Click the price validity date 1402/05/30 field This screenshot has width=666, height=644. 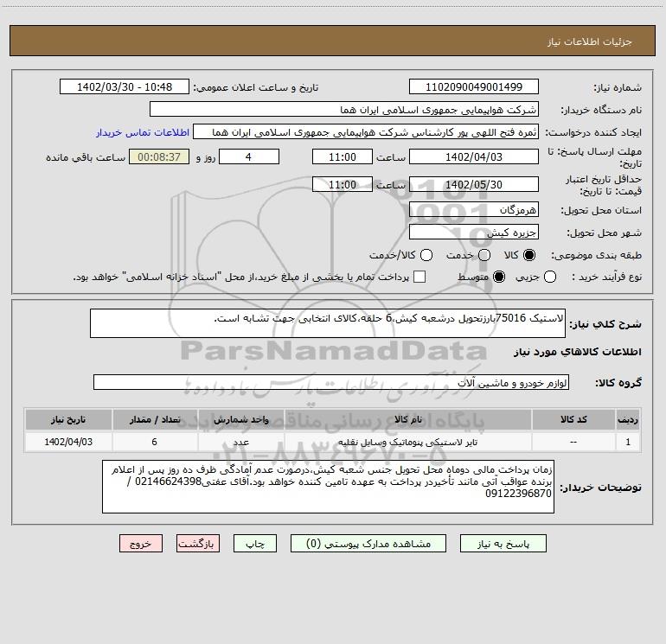tap(474, 184)
